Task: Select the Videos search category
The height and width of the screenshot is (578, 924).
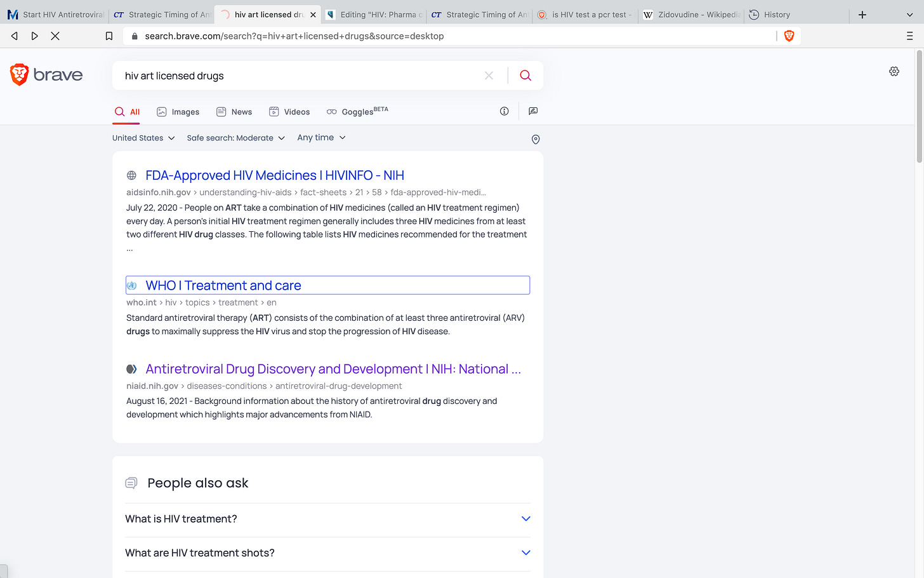Action: point(289,112)
